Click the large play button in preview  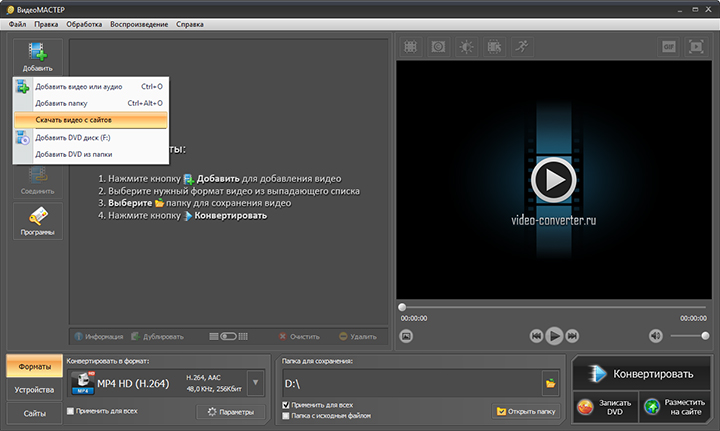coord(553,180)
